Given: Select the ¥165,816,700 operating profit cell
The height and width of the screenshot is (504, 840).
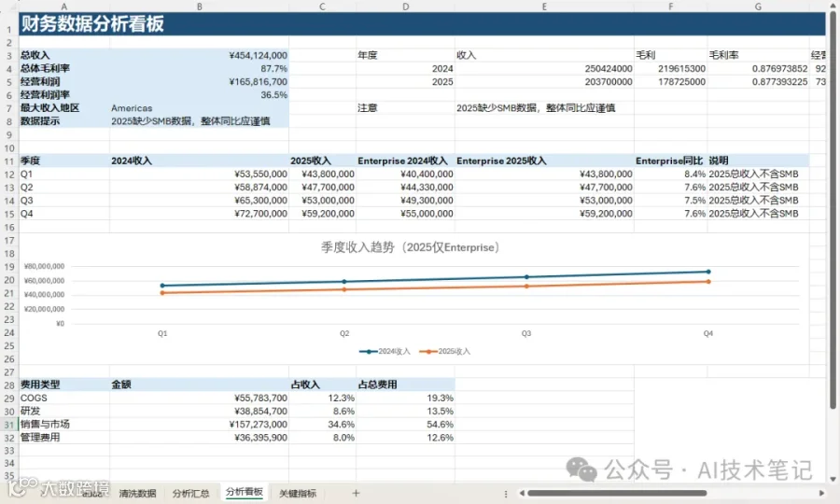Looking at the screenshot, I should tap(200, 81).
